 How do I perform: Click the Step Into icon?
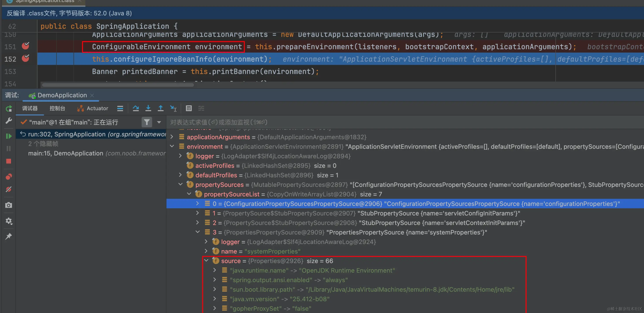click(148, 108)
